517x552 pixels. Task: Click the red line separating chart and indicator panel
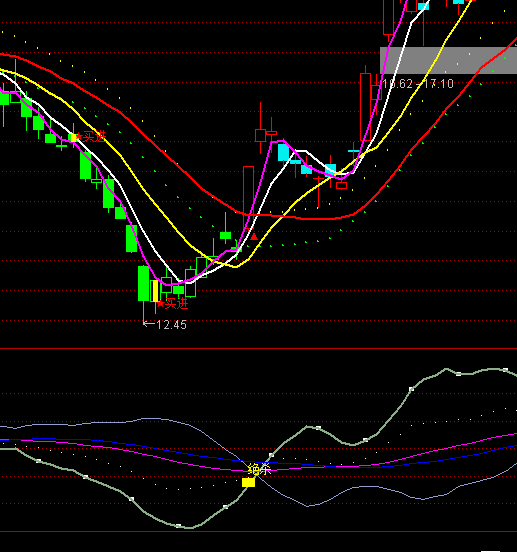tap(258, 349)
